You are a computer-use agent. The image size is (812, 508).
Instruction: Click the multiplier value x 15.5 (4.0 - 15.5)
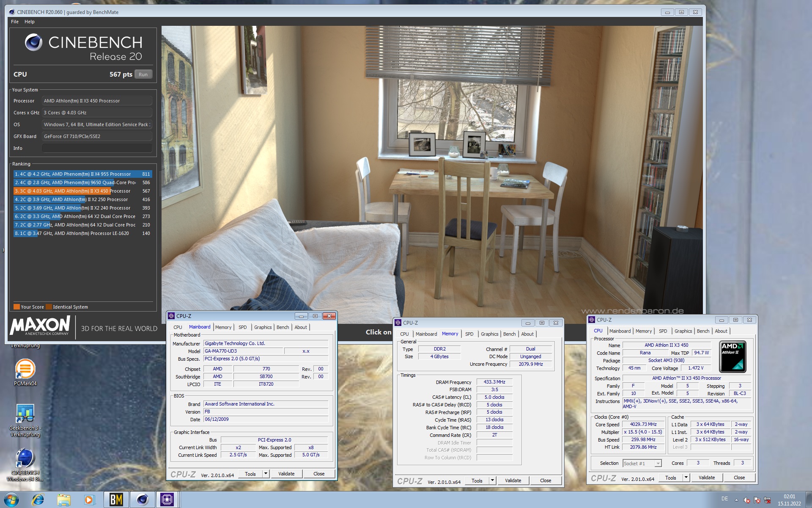[x=643, y=432]
